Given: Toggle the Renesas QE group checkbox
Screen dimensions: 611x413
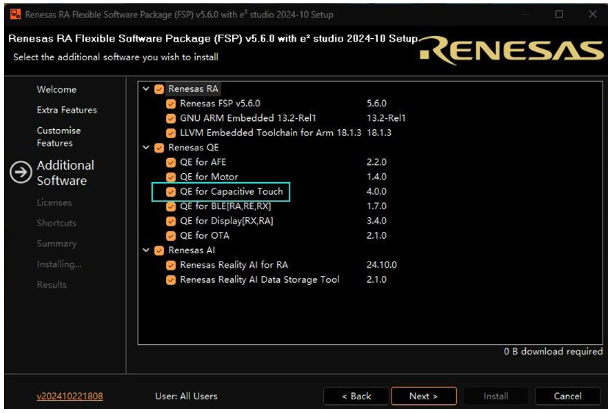Looking at the screenshot, I should pyautogui.click(x=159, y=148).
